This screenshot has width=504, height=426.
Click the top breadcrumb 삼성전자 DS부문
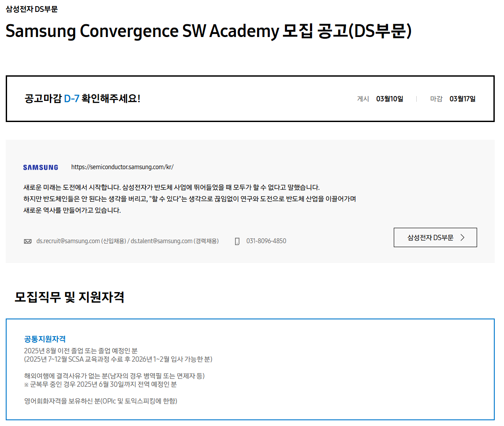point(32,9)
